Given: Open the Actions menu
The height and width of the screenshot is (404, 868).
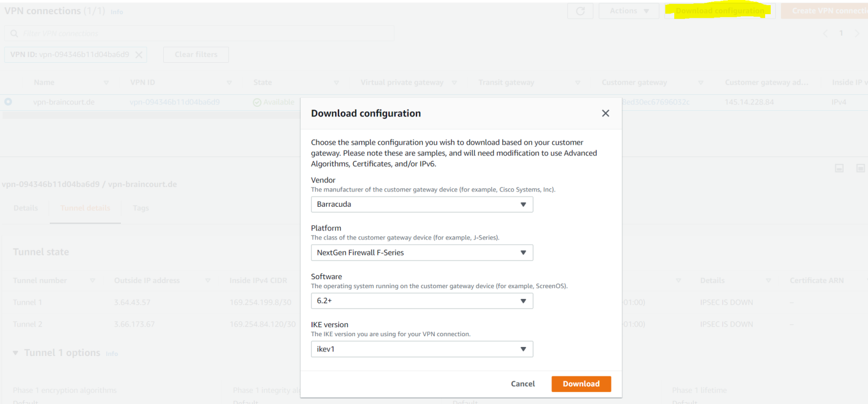Looking at the screenshot, I should 628,10.
